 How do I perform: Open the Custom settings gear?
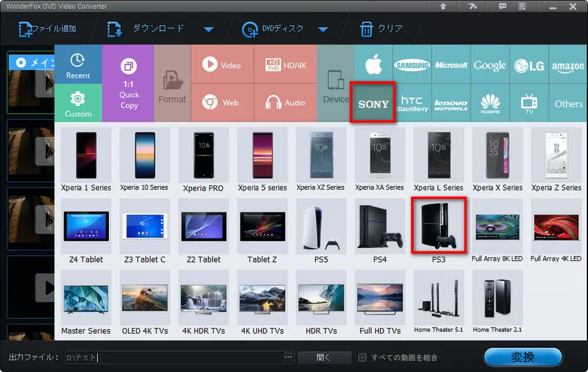pos(78,103)
